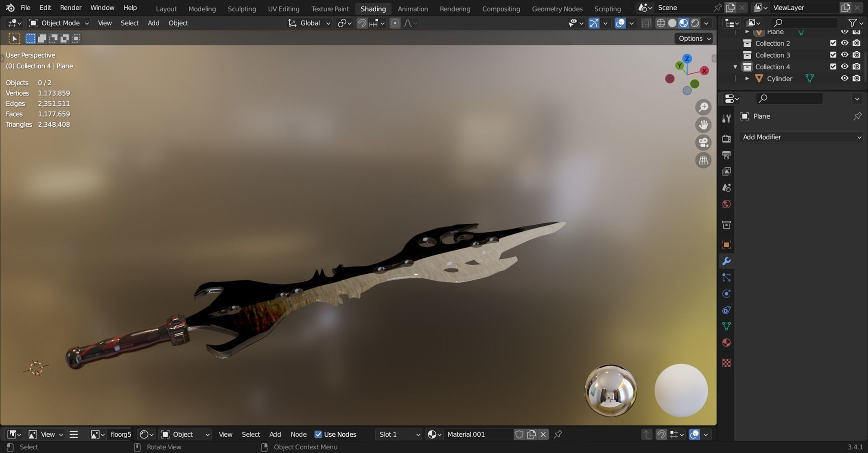Screen dimensions: 868x453
Task: Toggle fake user shield for Material.001
Action: click(x=519, y=435)
